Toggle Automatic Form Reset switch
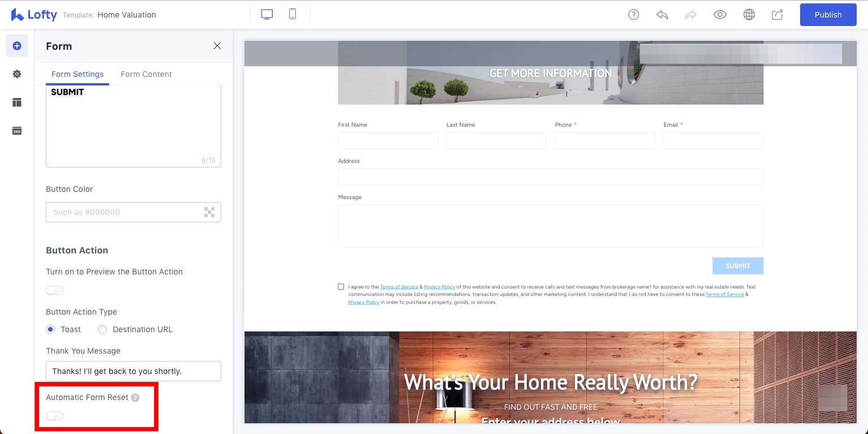Image resolution: width=868 pixels, height=434 pixels. coord(55,416)
